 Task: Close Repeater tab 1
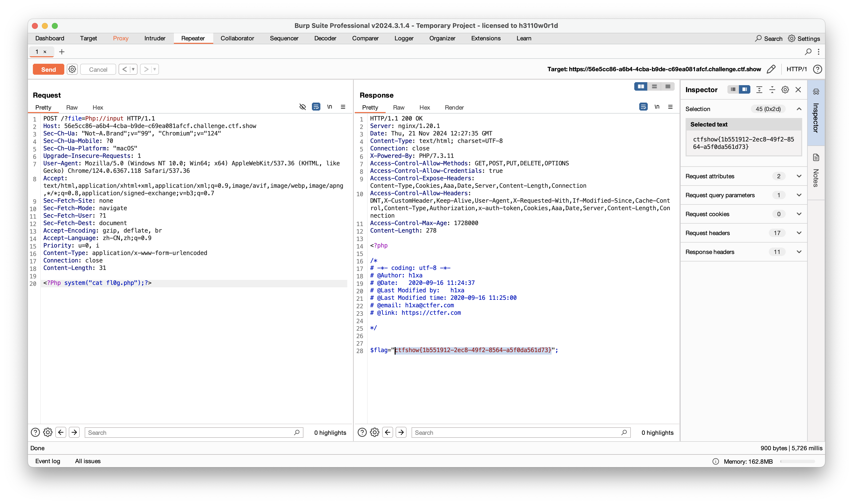(45, 52)
